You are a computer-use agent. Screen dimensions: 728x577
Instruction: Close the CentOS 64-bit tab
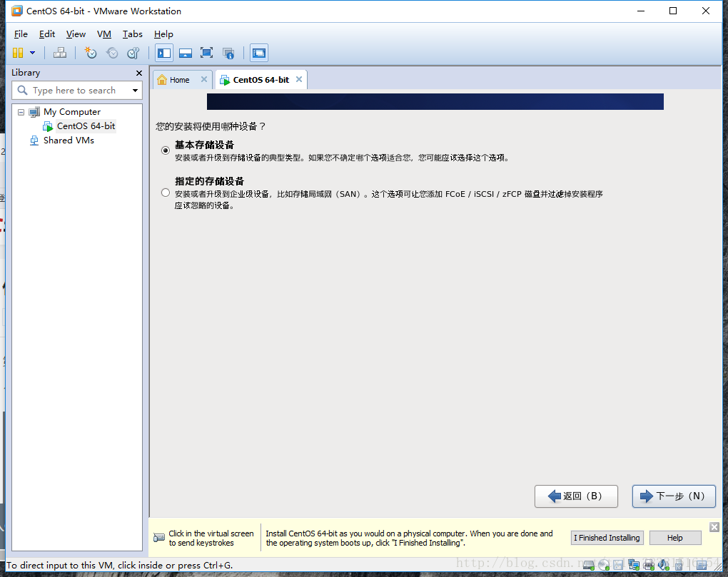(299, 79)
